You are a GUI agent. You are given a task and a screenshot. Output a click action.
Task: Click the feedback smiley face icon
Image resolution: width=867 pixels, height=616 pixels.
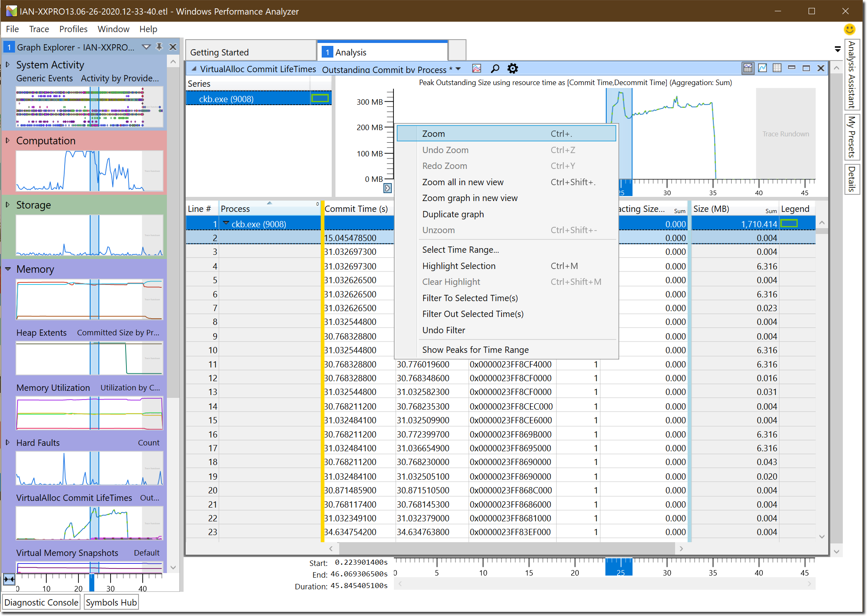click(x=849, y=29)
